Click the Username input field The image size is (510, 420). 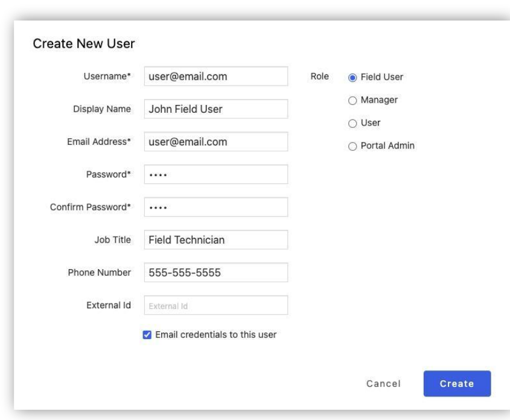pyautogui.click(x=215, y=77)
